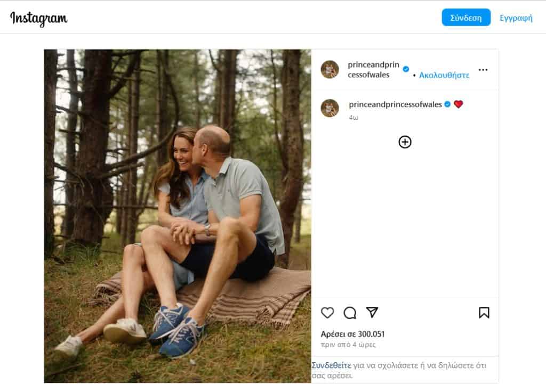Open princeandprincessofwales username in caption
Image resolution: width=546 pixels, height=392 pixels.
[395, 104]
